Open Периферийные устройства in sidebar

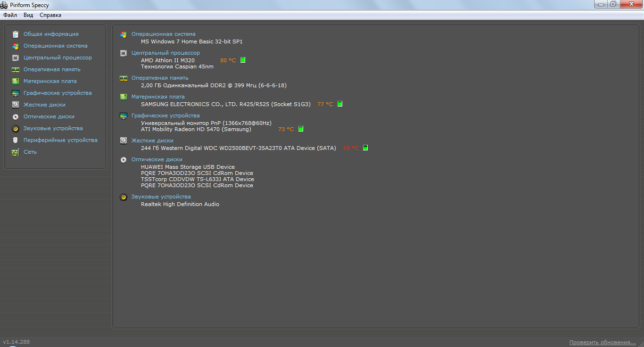click(60, 140)
